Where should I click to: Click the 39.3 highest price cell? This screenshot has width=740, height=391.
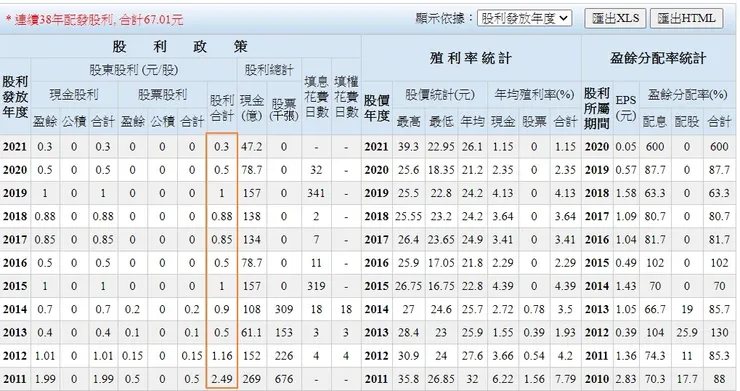coord(408,147)
